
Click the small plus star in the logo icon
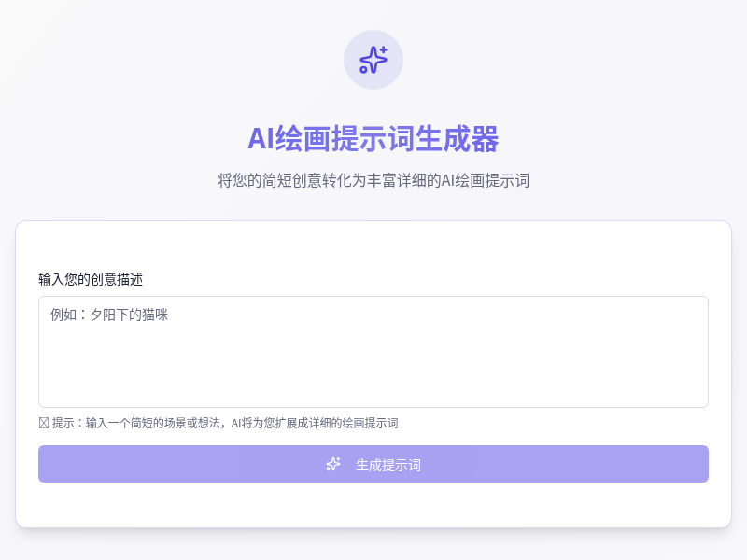point(383,49)
